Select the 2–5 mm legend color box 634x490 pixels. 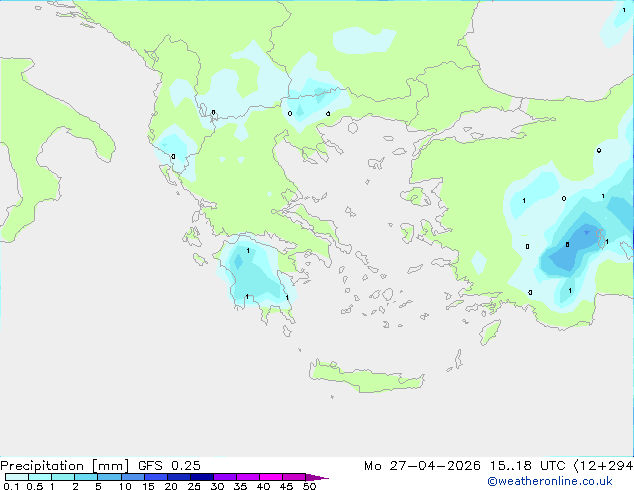(86, 477)
